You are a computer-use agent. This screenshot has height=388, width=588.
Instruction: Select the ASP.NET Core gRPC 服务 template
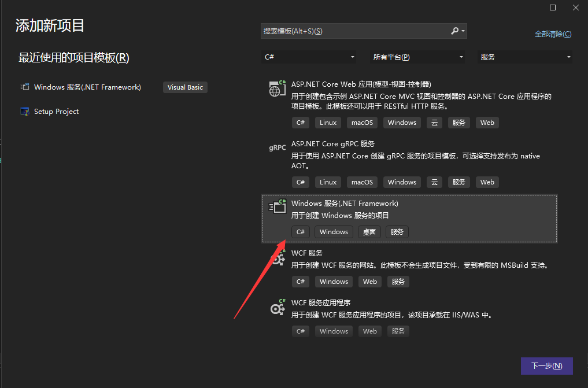point(333,144)
